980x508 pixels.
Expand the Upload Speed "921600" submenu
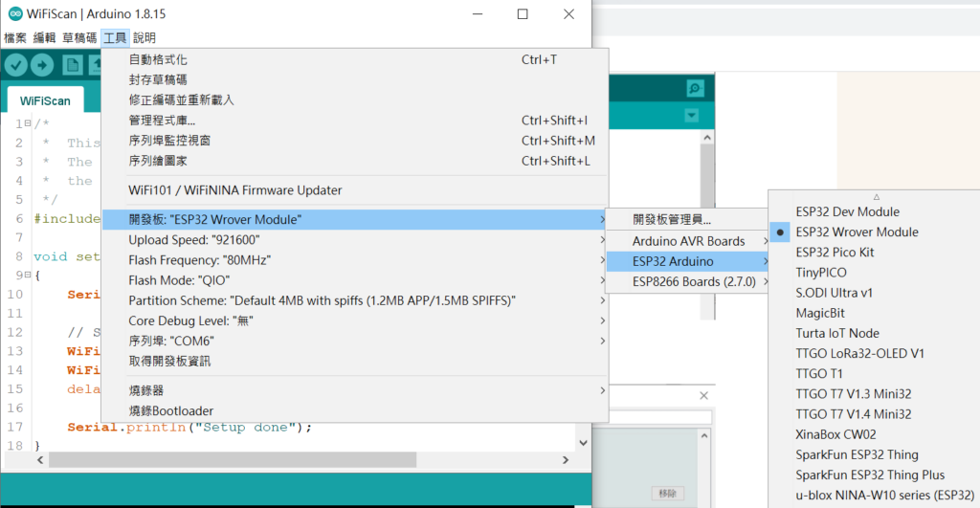pyautogui.click(x=354, y=240)
